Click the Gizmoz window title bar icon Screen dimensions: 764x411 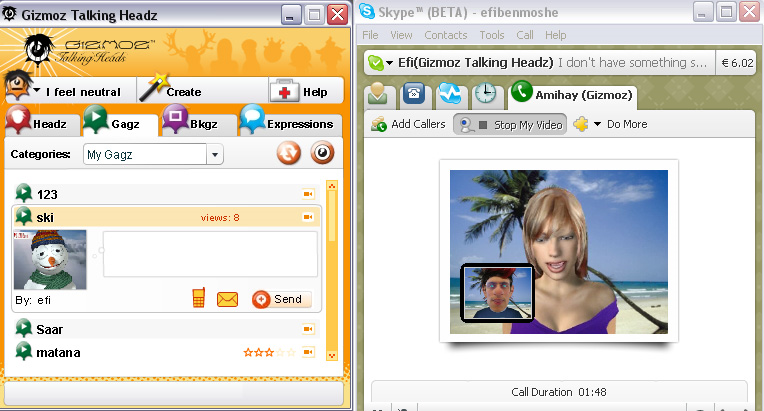click(x=9, y=14)
